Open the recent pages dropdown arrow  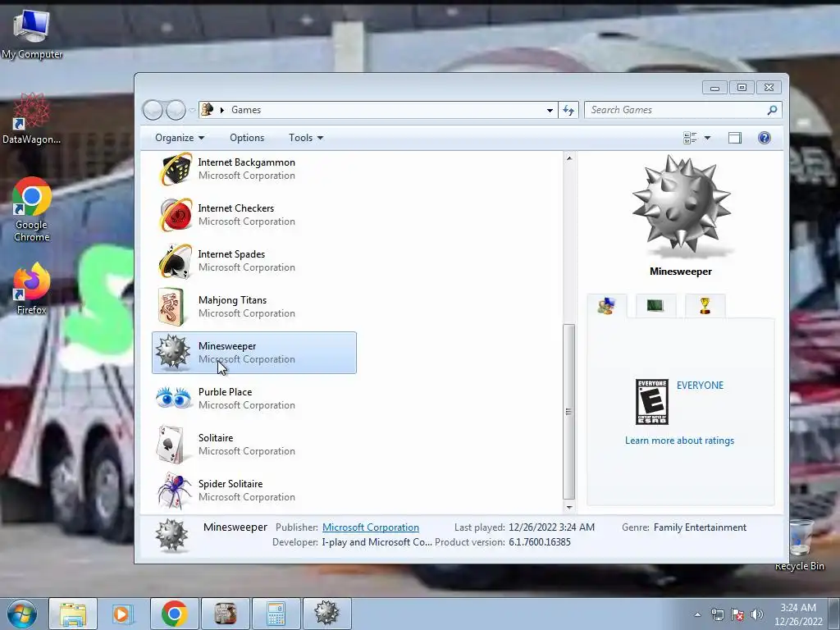192,111
